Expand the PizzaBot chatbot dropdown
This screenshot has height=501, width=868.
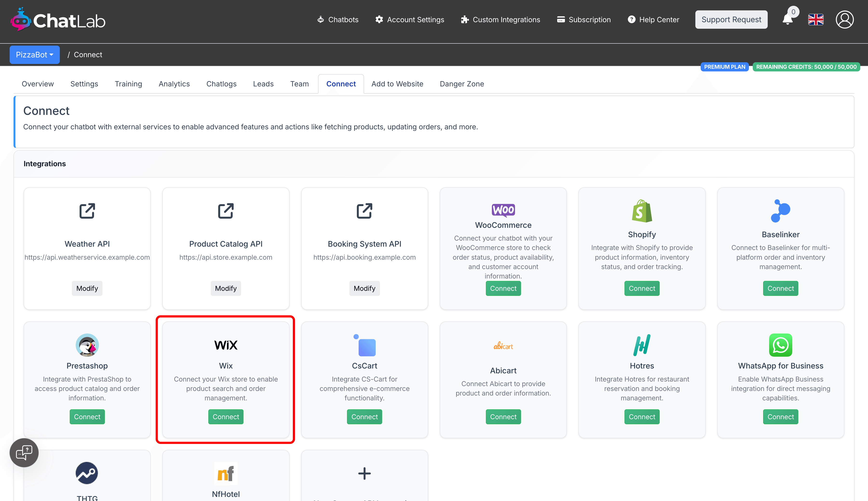coord(34,55)
